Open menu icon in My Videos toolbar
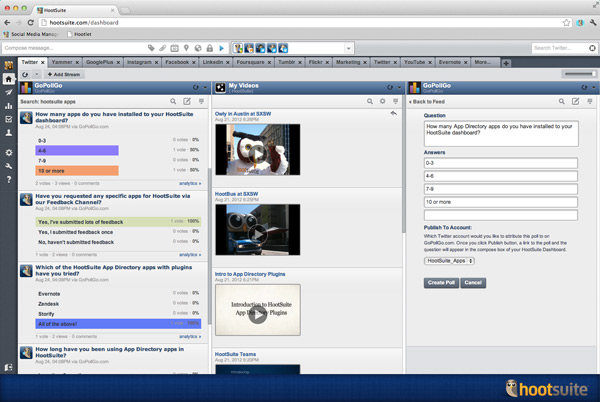Screen dimensions: 600x402 pyautogui.click(x=396, y=101)
